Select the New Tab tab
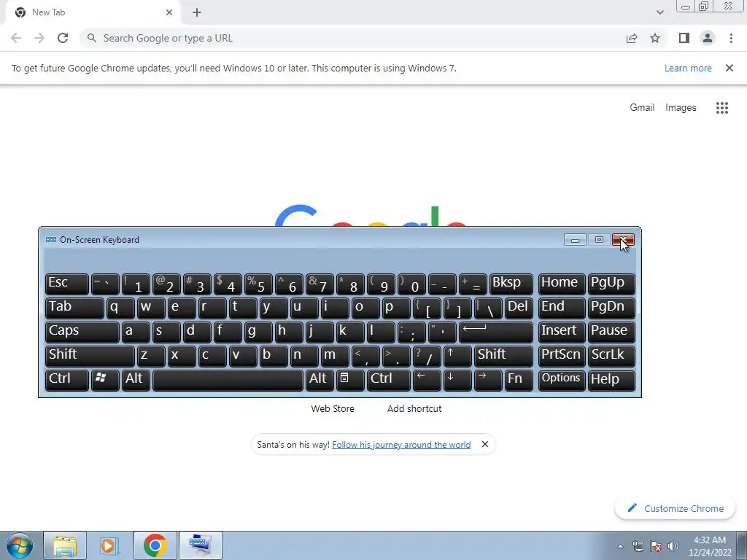The height and width of the screenshot is (560, 747). 92,12
